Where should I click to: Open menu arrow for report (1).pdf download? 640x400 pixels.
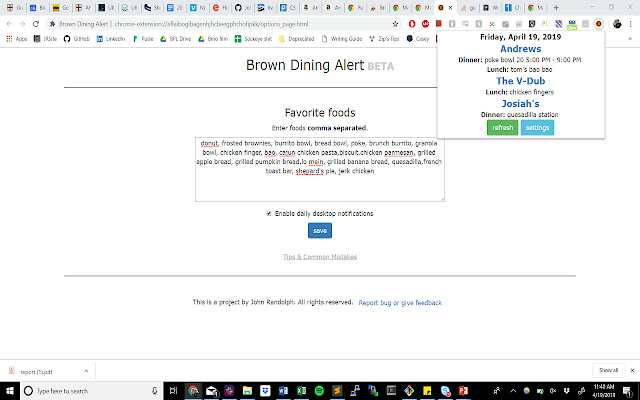(86, 371)
